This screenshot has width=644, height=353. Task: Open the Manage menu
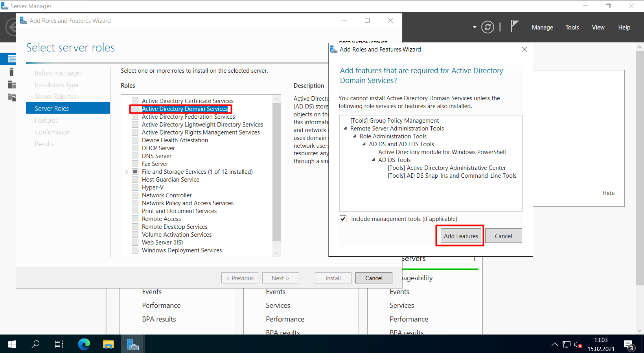542,28
